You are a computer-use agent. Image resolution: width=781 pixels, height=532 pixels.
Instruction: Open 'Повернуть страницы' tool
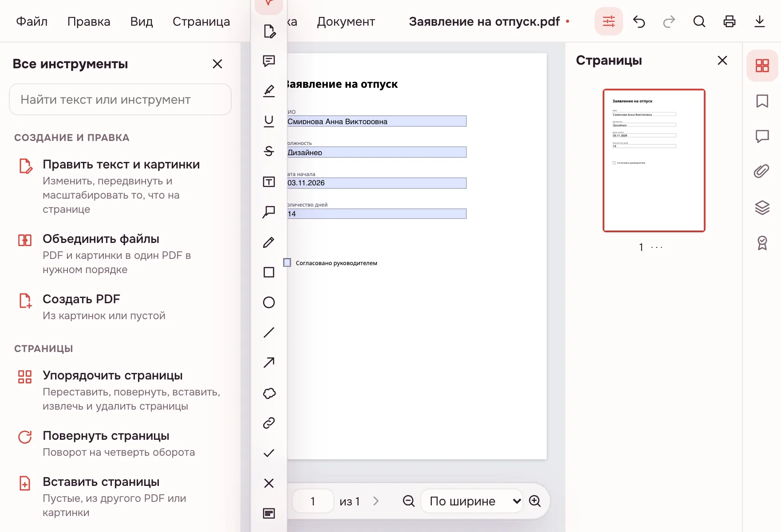[120, 443]
